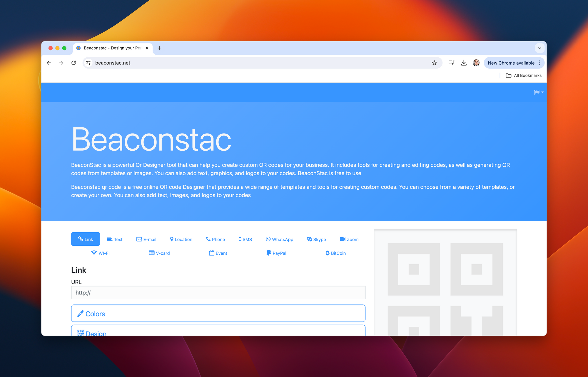Click the URL input field

pos(218,292)
